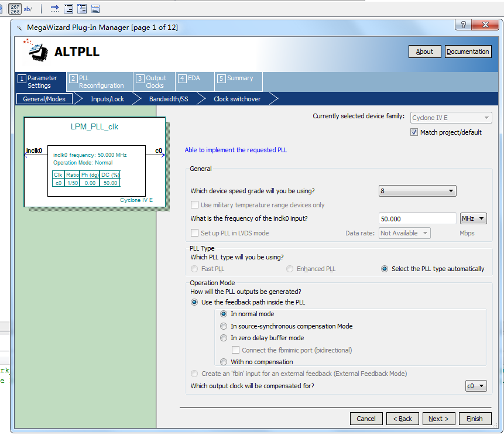Click the MegaWizard title bar wand icon

coord(19,28)
